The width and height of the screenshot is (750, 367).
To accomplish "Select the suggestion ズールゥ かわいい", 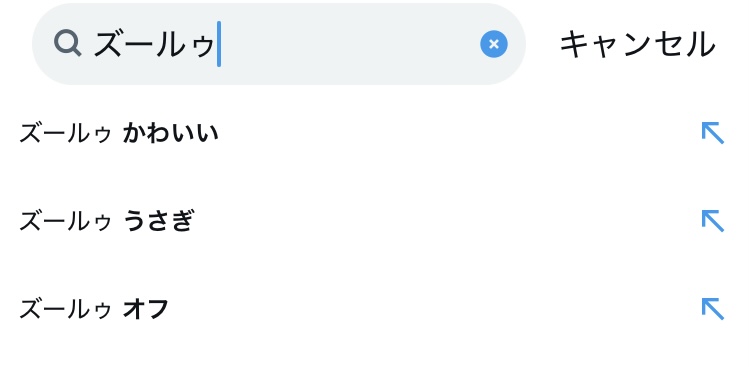I will pyautogui.click(x=375, y=133).
